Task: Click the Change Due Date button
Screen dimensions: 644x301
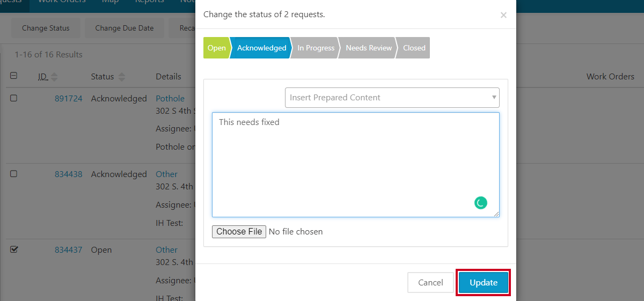Action: [125, 28]
